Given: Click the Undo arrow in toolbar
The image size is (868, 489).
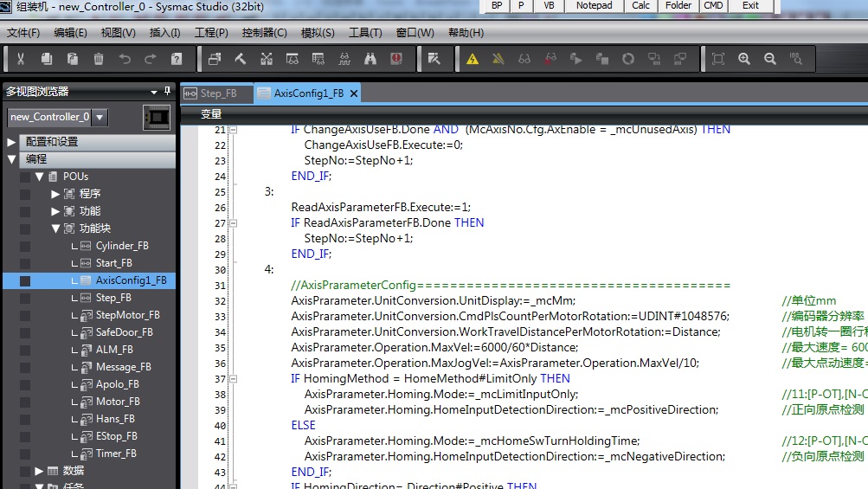Looking at the screenshot, I should click(125, 59).
